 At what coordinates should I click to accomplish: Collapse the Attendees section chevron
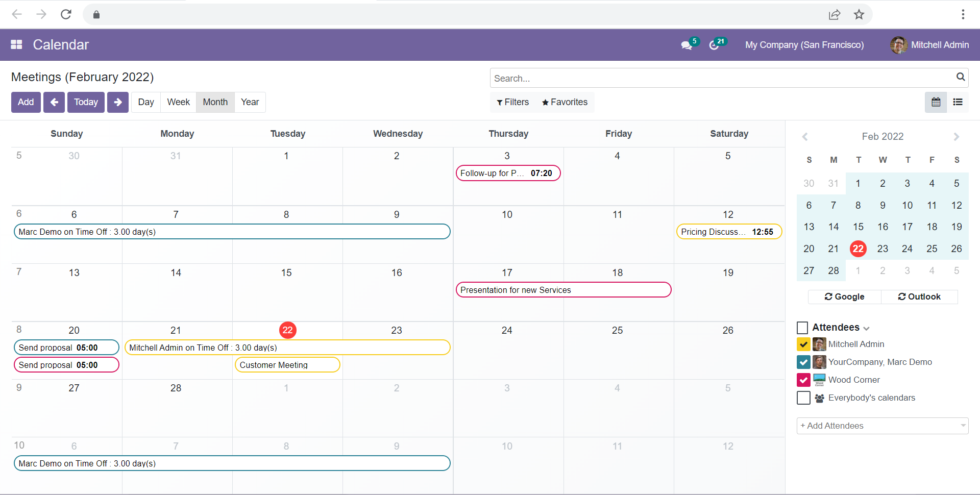(x=867, y=328)
